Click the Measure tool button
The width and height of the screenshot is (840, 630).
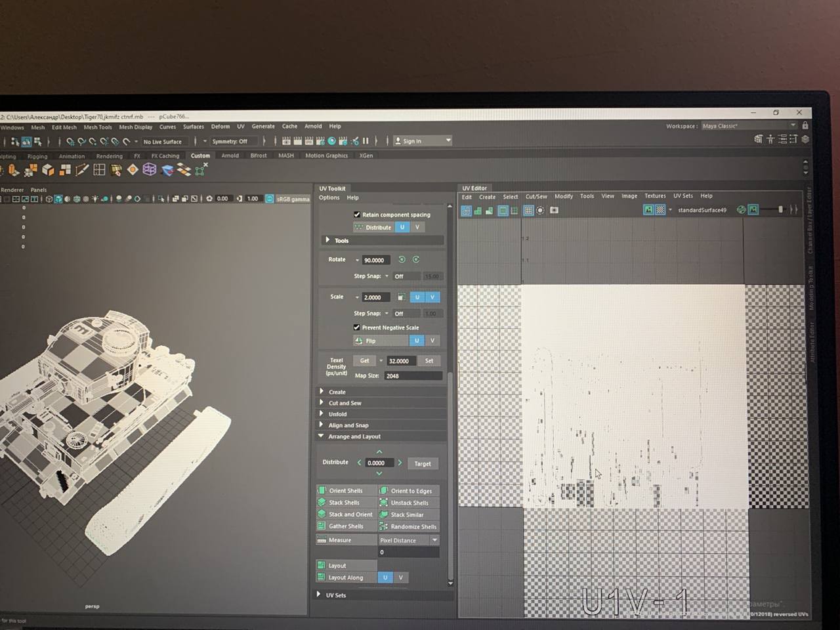346,540
